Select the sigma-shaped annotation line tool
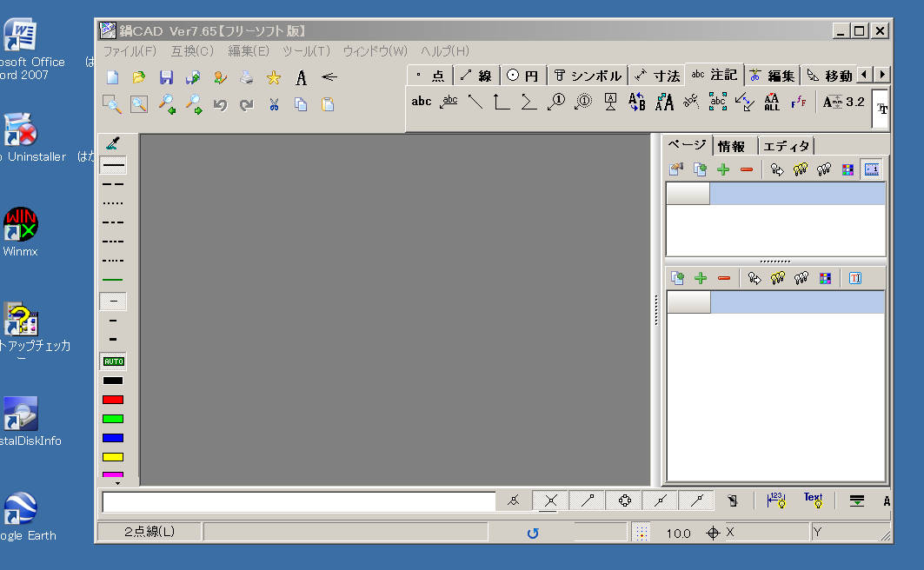 (x=528, y=102)
